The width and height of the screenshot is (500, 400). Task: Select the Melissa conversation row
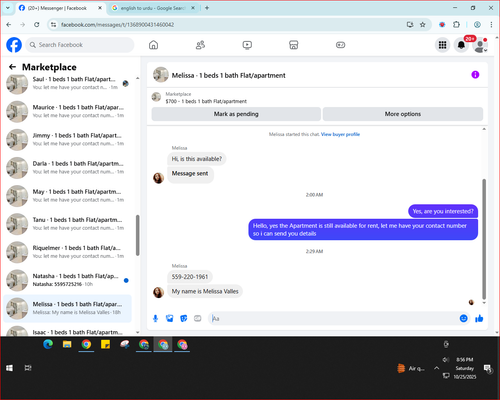click(x=68, y=308)
